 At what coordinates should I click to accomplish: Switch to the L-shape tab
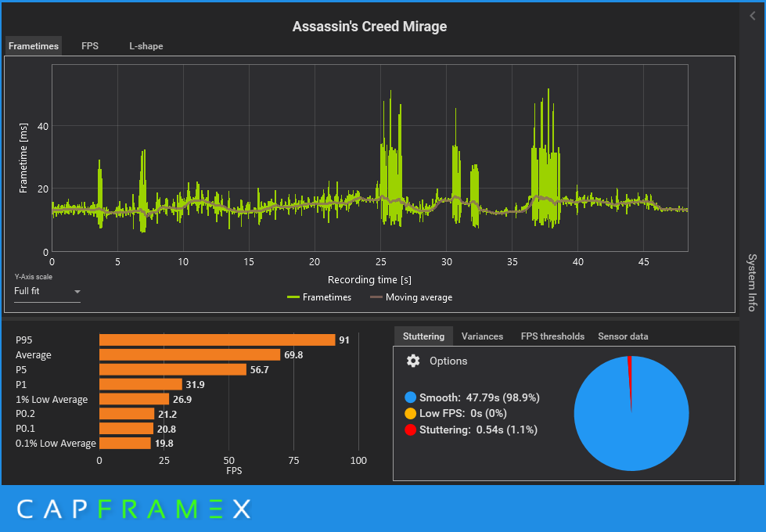pos(146,46)
